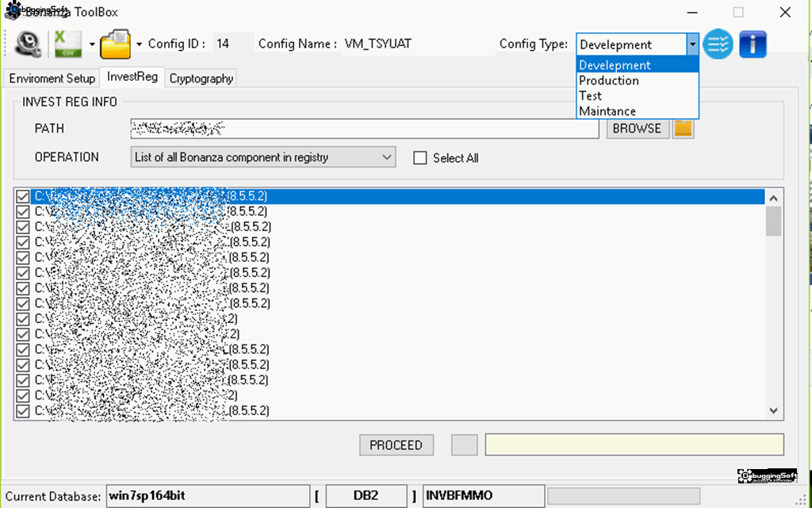Click the Current Database label
The width and height of the screenshot is (812, 508).
pyautogui.click(x=53, y=496)
